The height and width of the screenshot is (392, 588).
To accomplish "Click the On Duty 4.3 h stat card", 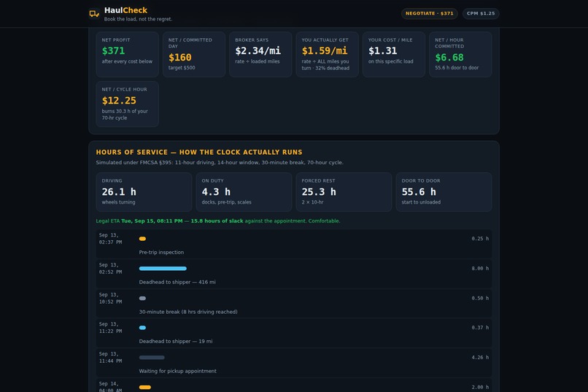I will pyautogui.click(x=244, y=192).
